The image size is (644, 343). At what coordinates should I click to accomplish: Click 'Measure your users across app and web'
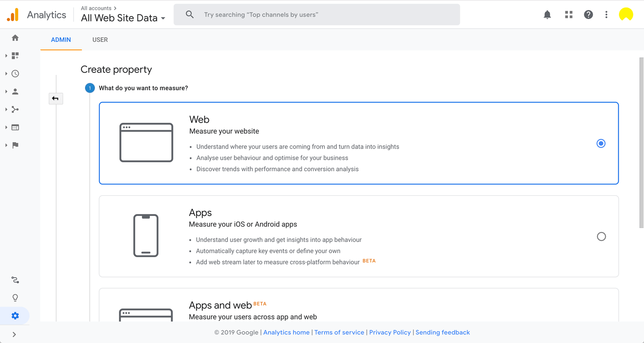click(x=253, y=317)
